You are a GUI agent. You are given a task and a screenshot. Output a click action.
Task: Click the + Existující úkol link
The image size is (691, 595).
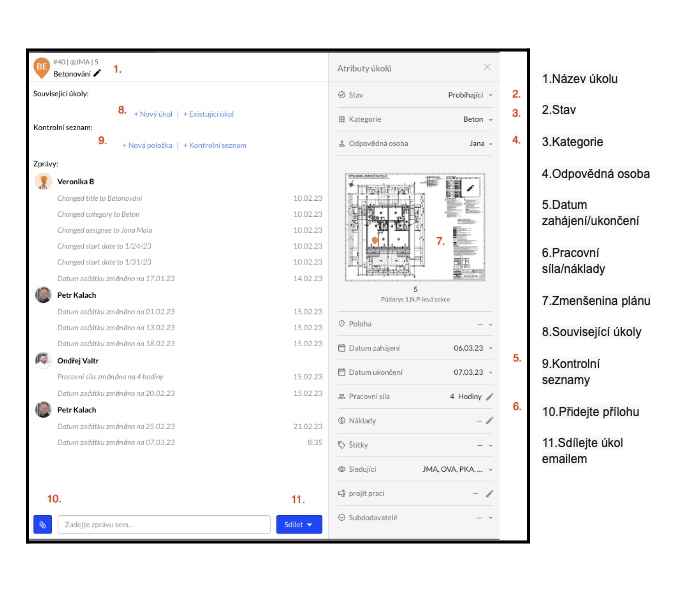click(x=208, y=114)
